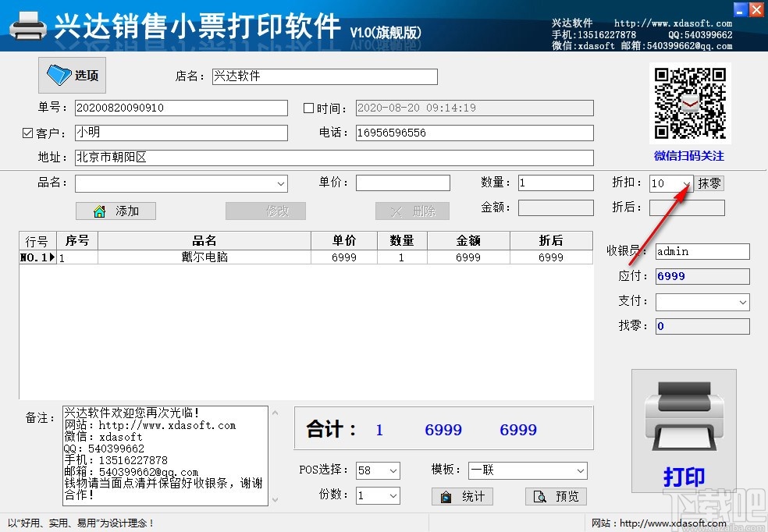Open the 模板 template dropdown showing 一联

581,470
